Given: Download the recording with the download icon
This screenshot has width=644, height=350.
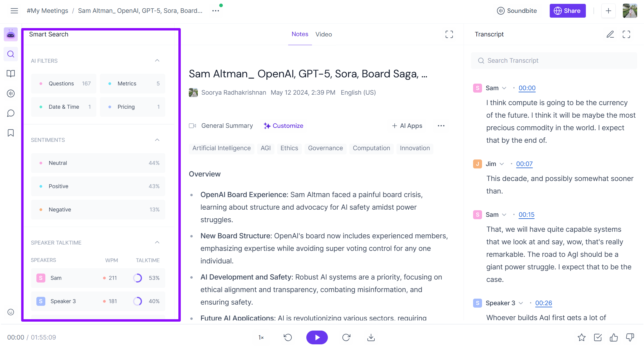Looking at the screenshot, I should 371,337.
